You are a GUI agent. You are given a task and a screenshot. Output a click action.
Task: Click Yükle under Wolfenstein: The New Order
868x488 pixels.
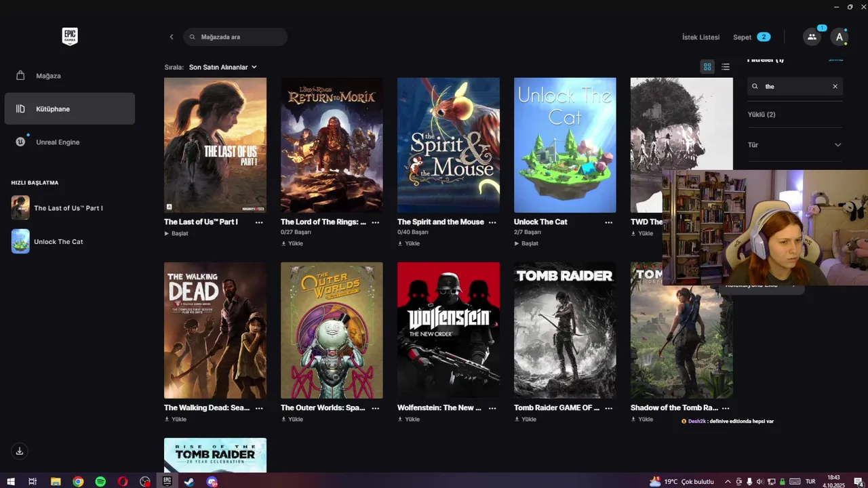[x=409, y=419]
